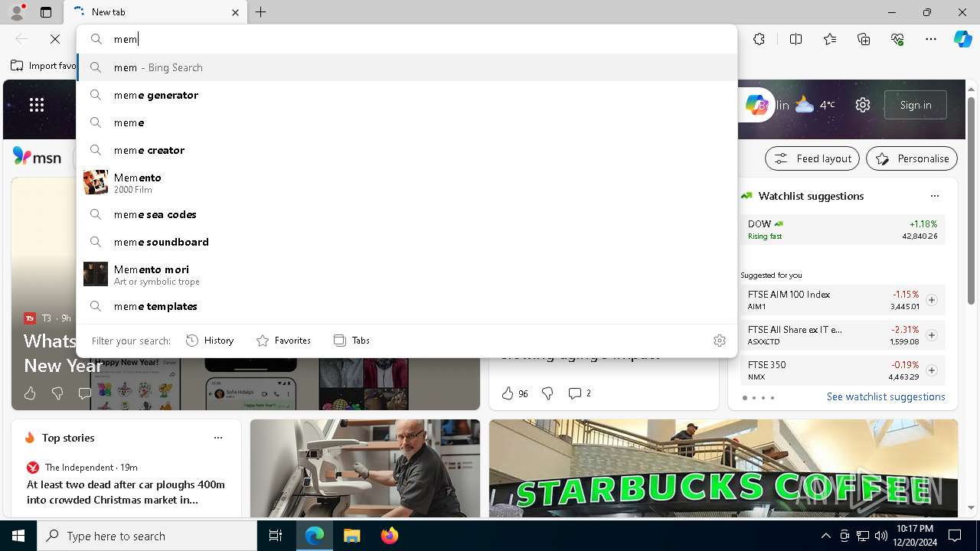Open the stairlift man article image
The height and width of the screenshot is (551, 980).
click(365, 468)
